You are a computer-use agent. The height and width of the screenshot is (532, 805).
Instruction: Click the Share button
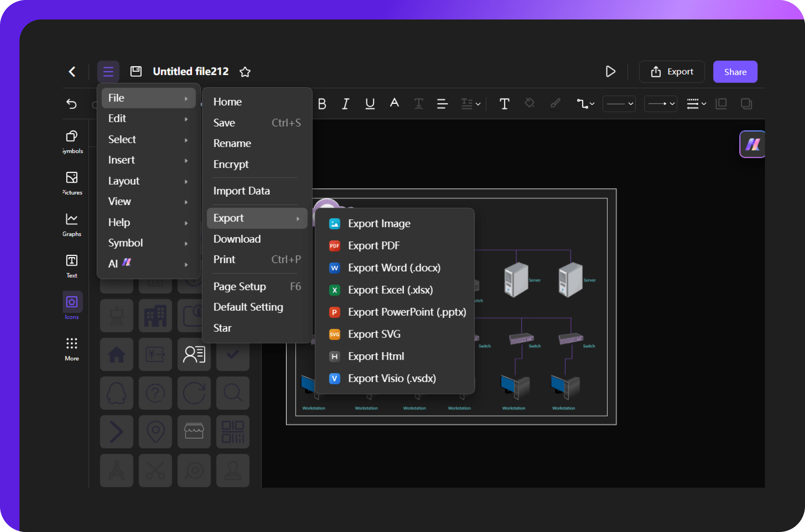(x=735, y=71)
